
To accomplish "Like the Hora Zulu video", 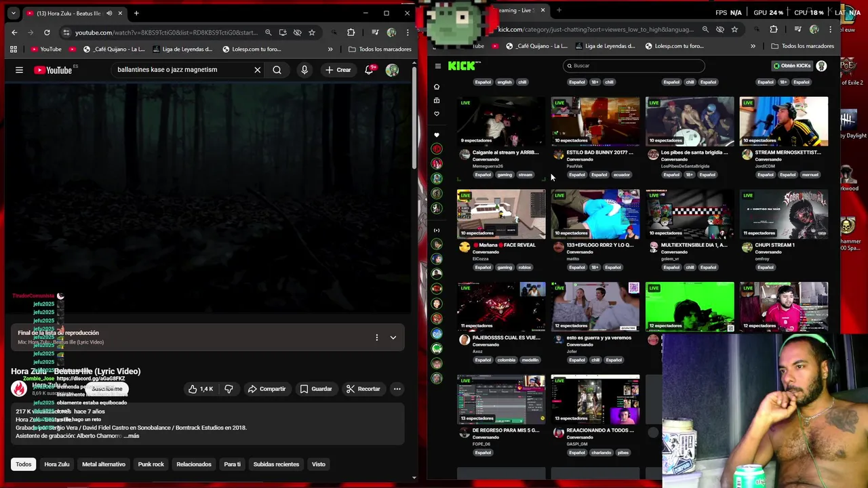I will (x=201, y=389).
